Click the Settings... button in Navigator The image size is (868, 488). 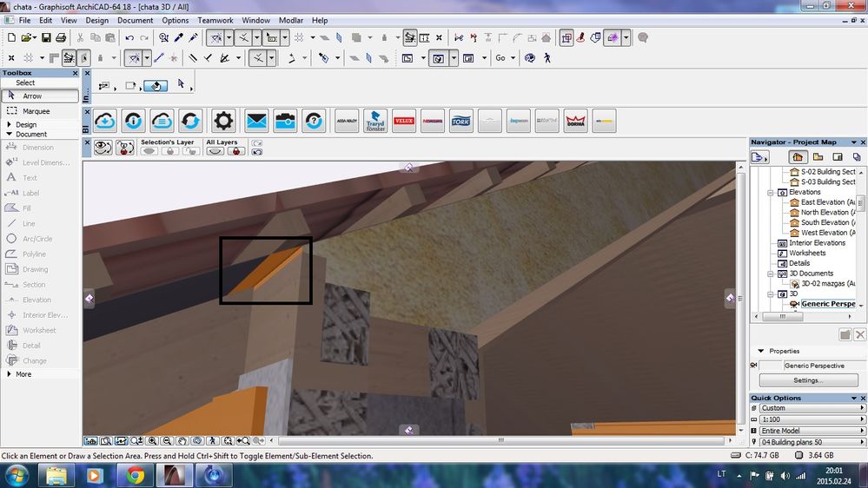(x=808, y=380)
